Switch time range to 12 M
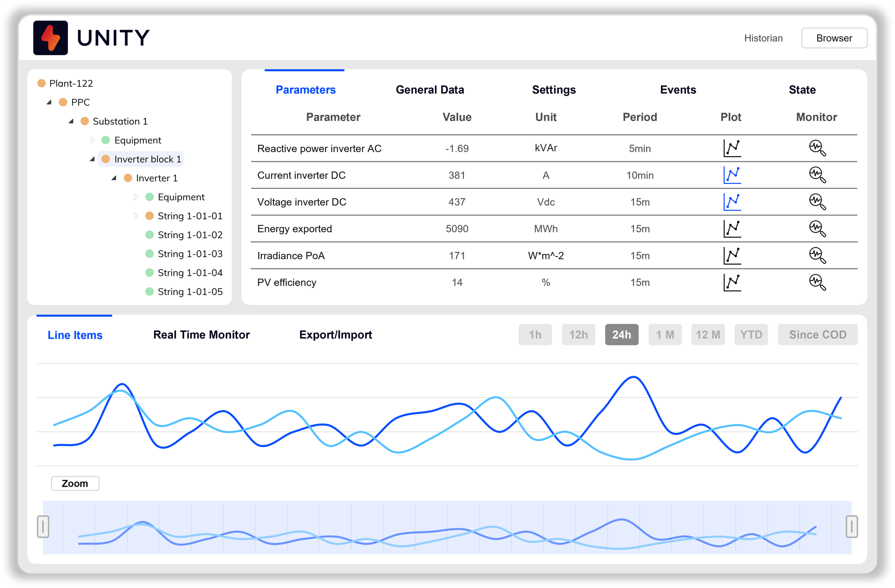This screenshot has width=895, height=588. tap(707, 334)
